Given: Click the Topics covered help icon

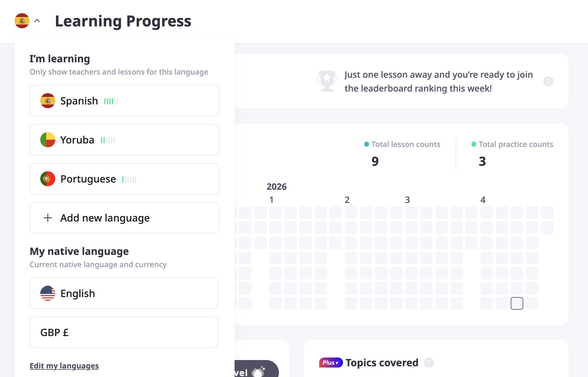Looking at the screenshot, I should pyautogui.click(x=429, y=363).
